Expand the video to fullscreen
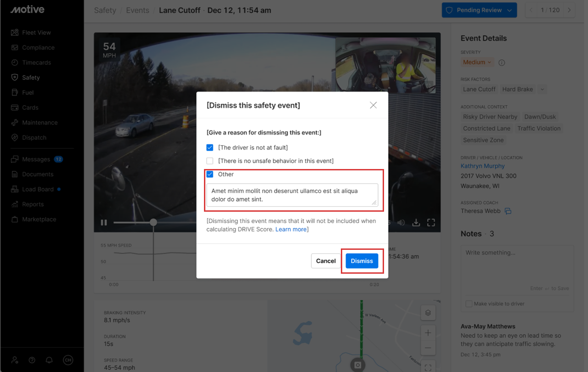 pyautogui.click(x=431, y=223)
